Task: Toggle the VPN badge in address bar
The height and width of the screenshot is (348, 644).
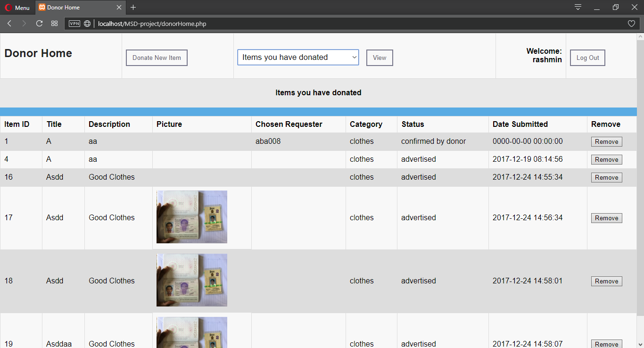Action: tap(74, 24)
